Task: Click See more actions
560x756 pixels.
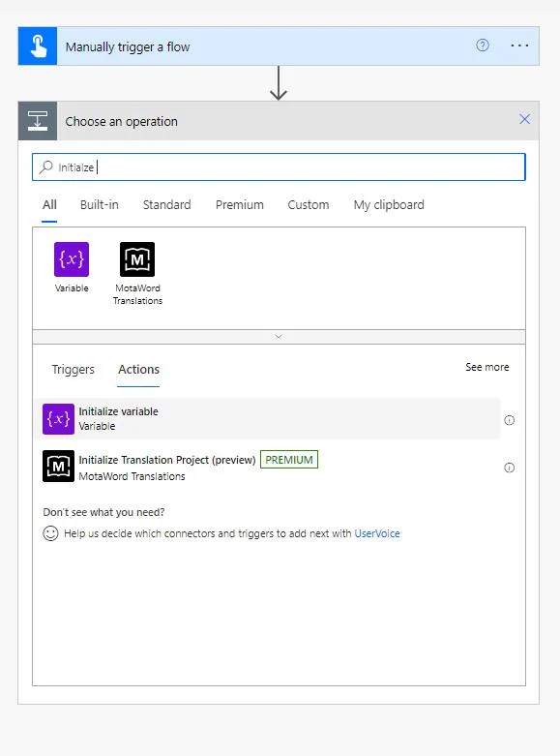Action: pos(487,367)
